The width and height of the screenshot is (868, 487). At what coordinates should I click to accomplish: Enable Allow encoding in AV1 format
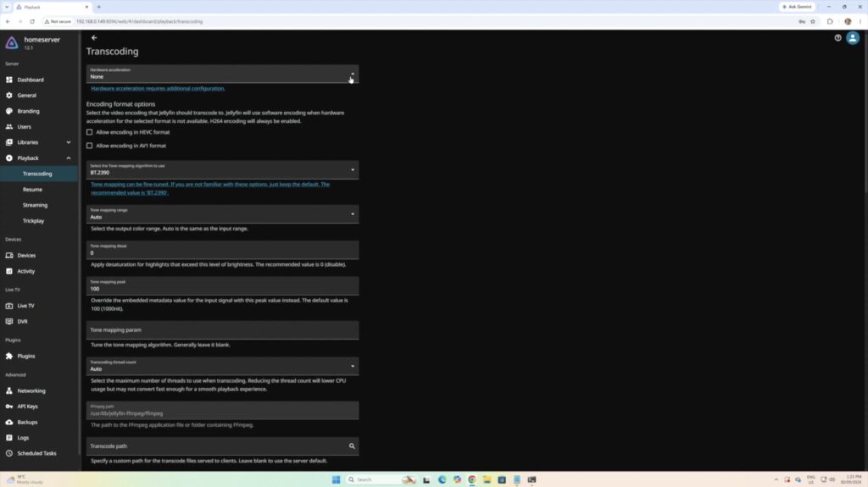tap(89, 146)
